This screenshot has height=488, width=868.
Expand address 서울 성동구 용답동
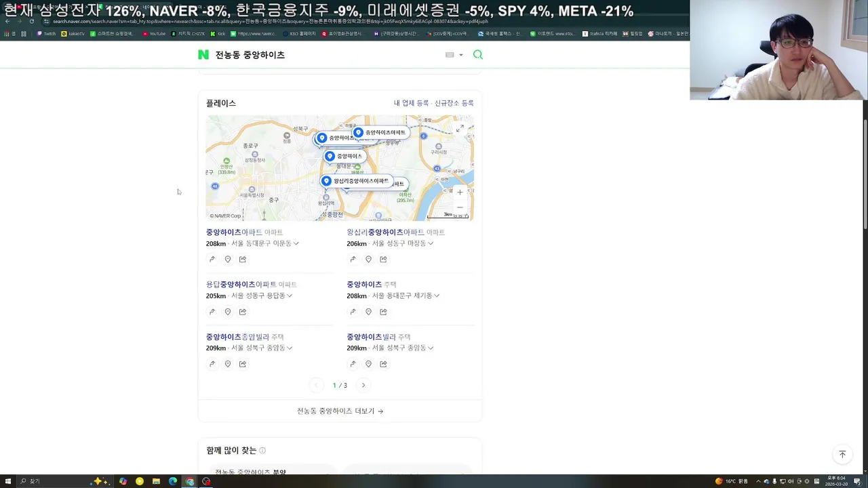(290, 296)
